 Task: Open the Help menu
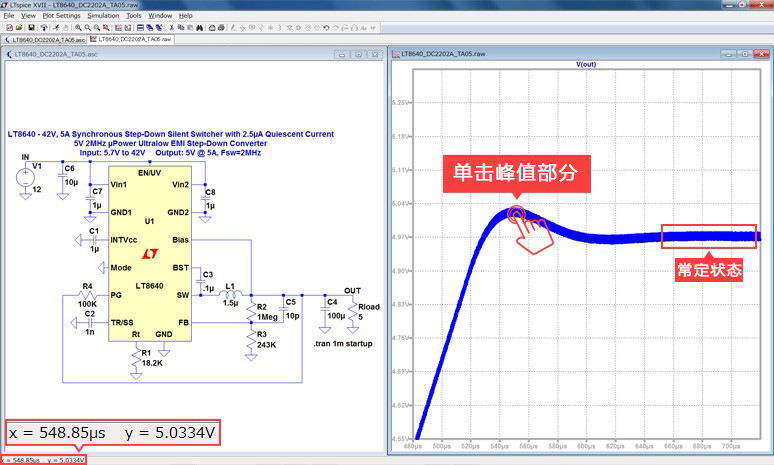click(186, 16)
